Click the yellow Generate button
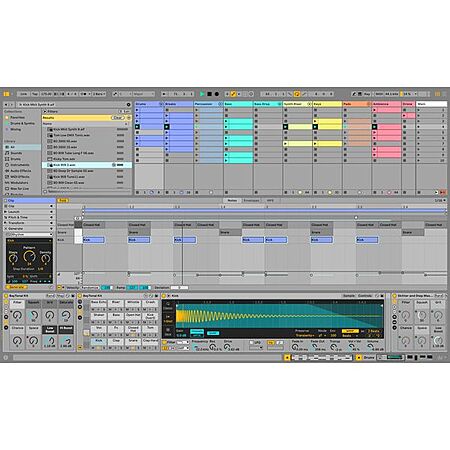Image resolution: width=450 pixels, height=450 pixels. (x=16, y=287)
